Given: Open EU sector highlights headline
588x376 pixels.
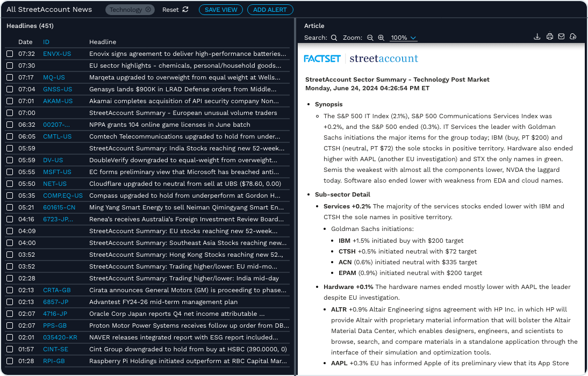Looking at the screenshot, I should pos(185,66).
